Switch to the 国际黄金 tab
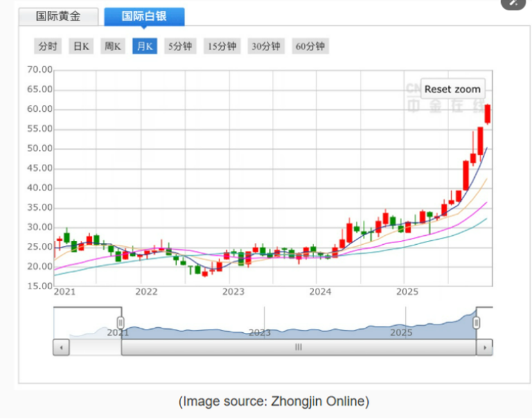Screen dimensions: 532x419 point(58,17)
